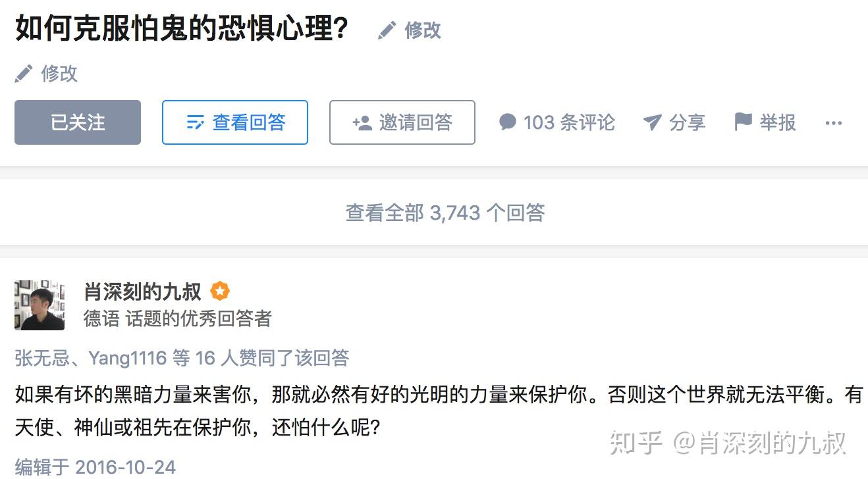Click the 分享 share arrow icon
The width and height of the screenshot is (868, 479).
pos(651,122)
